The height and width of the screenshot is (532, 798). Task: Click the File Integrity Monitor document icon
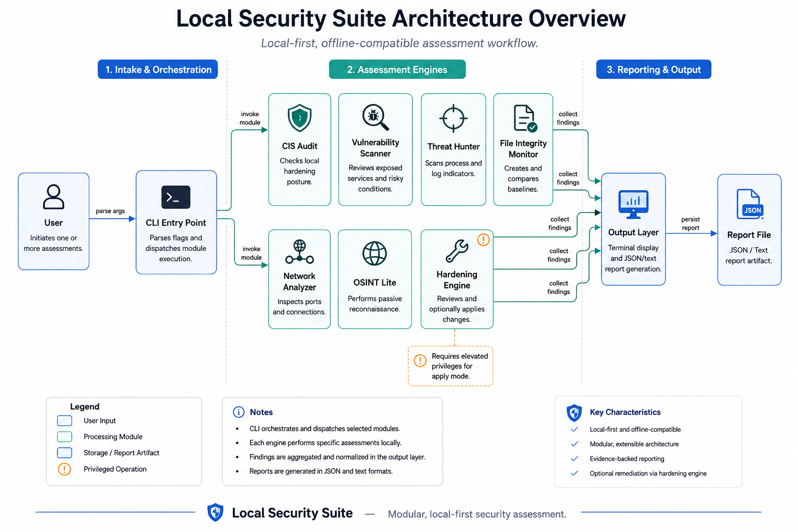[x=525, y=118]
